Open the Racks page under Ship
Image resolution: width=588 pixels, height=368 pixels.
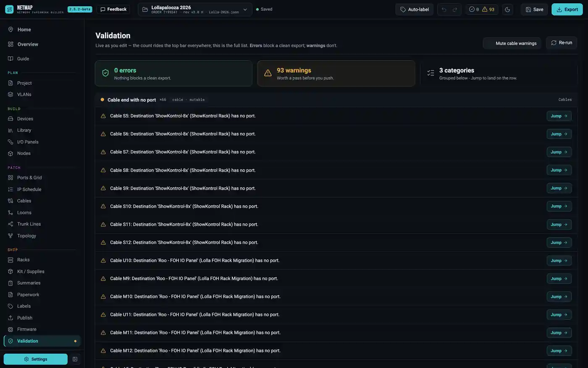(42, 259)
